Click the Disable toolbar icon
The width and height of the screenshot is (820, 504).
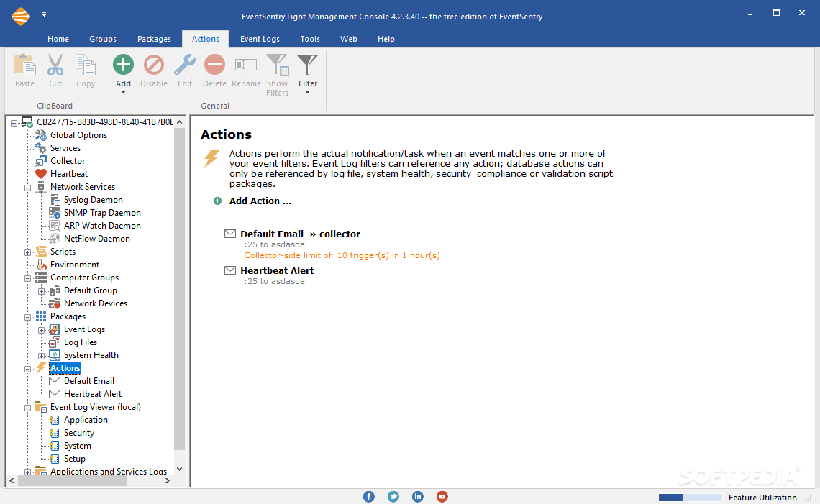(x=154, y=65)
